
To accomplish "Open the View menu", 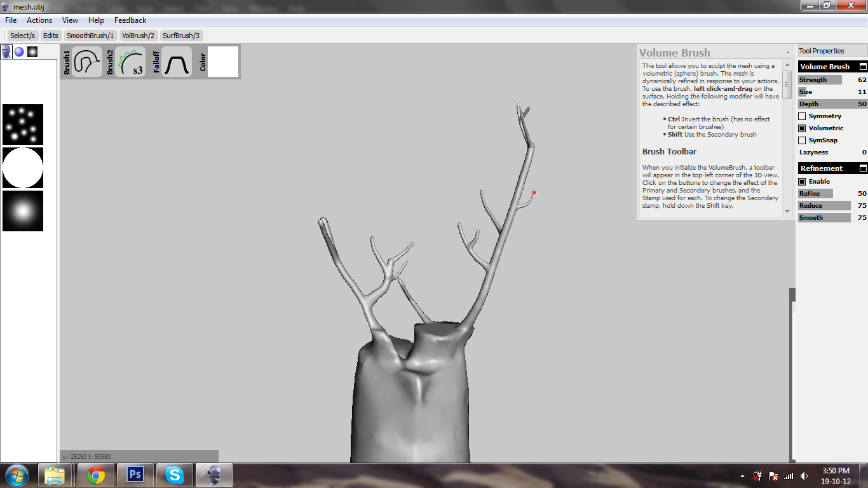I will [x=71, y=20].
